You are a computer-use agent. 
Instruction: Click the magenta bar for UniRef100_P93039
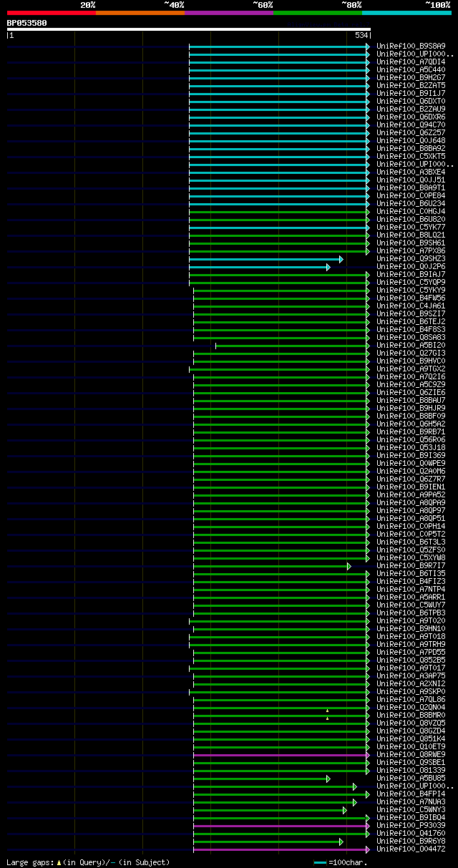click(x=281, y=826)
